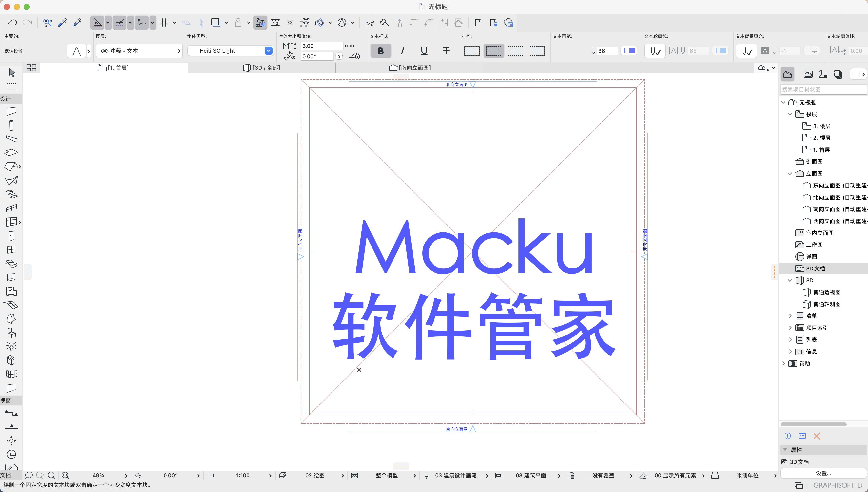Screen dimensions: 868x492
Task: Open the Layout Book panel icon
Action: tap(823, 74)
